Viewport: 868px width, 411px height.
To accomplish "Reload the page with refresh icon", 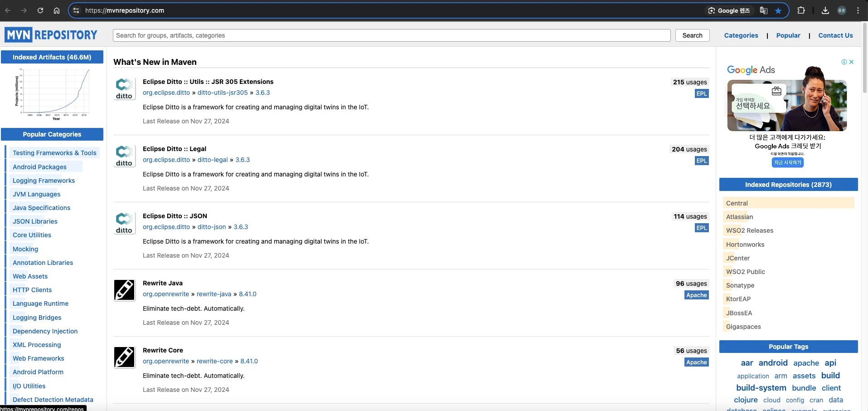I will point(40,10).
